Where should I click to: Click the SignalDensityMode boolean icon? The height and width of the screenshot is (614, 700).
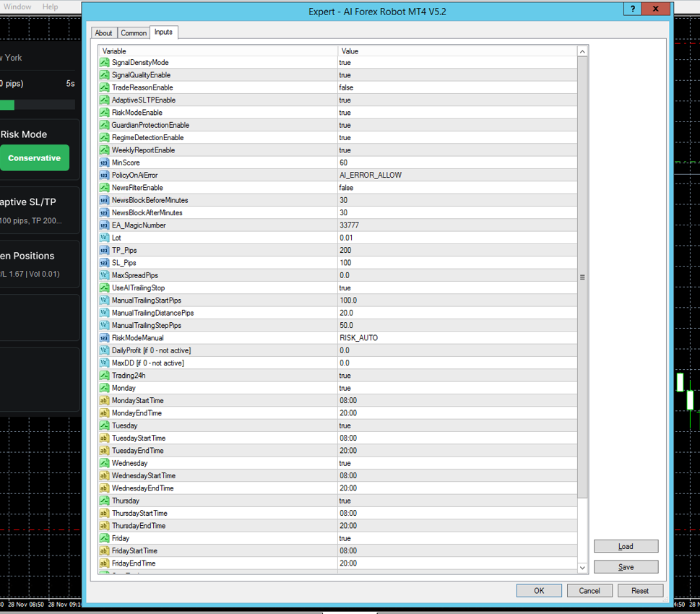click(x=105, y=63)
